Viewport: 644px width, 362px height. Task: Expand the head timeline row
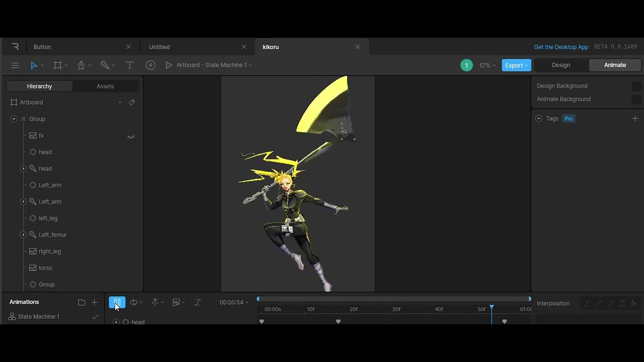pos(116,322)
